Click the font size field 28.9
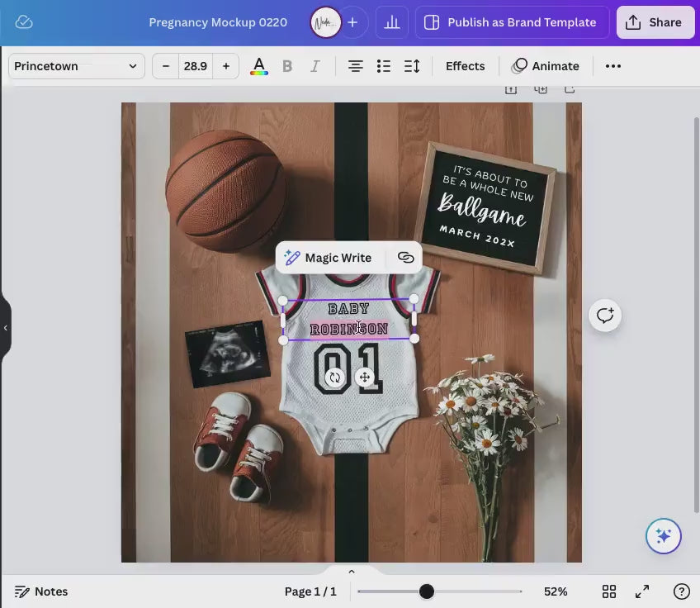The height and width of the screenshot is (608, 700). [x=196, y=66]
